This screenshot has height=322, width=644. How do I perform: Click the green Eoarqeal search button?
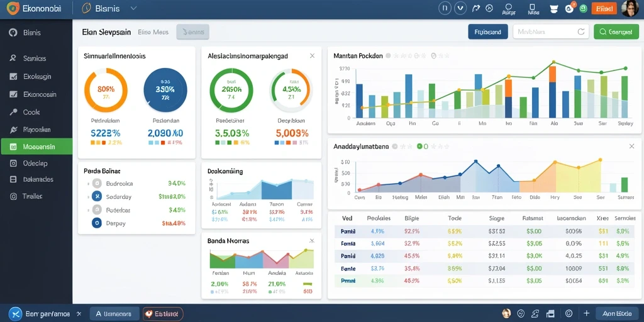(x=616, y=31)
